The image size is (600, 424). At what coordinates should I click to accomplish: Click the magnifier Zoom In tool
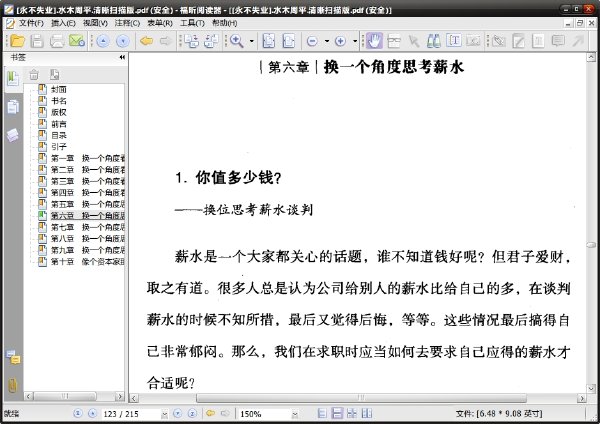pos(236,41)
